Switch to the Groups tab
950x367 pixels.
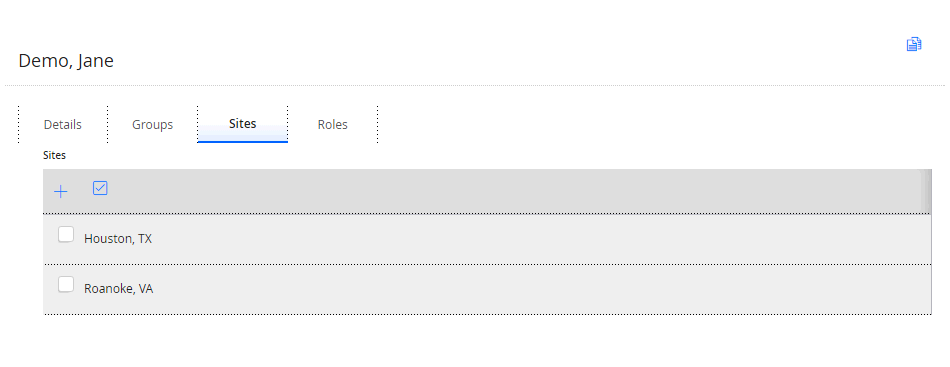(153, 125)
